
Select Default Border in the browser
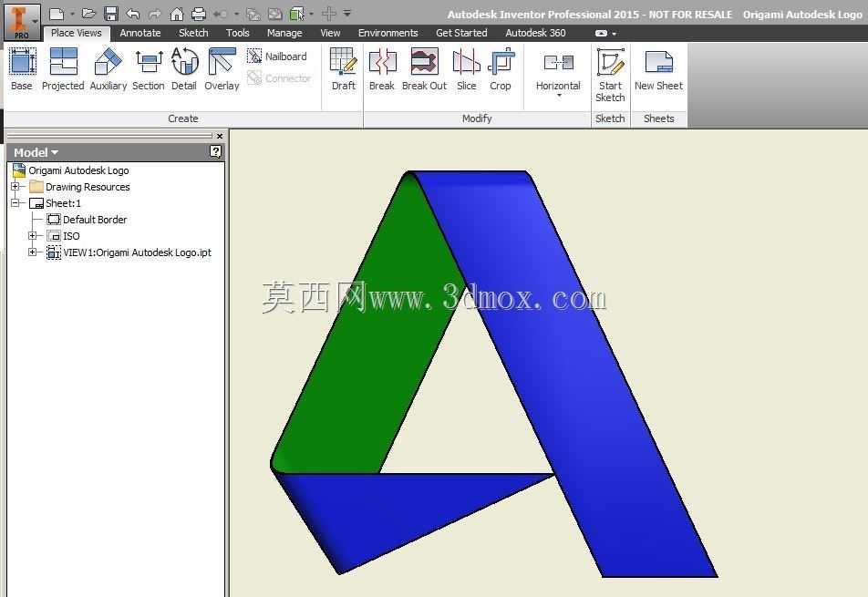pos(95,220)
